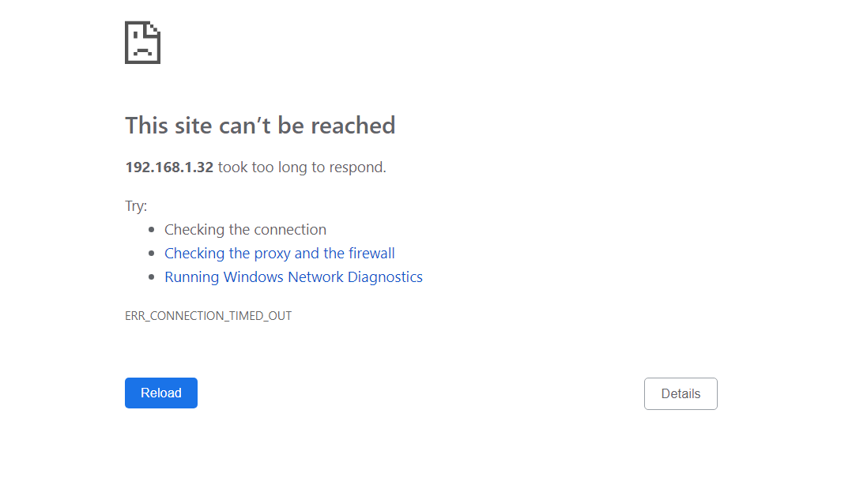Image resolution: width=856 pixels, height=504 pixels.
Task: Click bullet beside the proxy and firewall link
Action: point(152,254)
